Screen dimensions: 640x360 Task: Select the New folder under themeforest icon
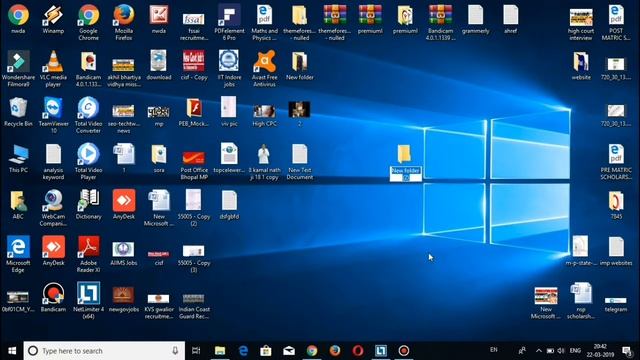tap(300, 65)
